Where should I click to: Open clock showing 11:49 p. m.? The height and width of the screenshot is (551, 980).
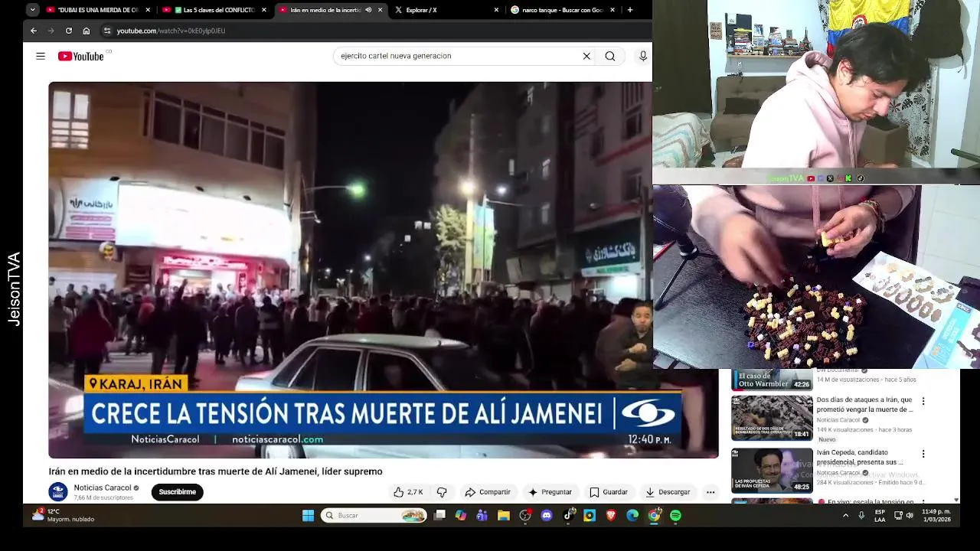936,516
